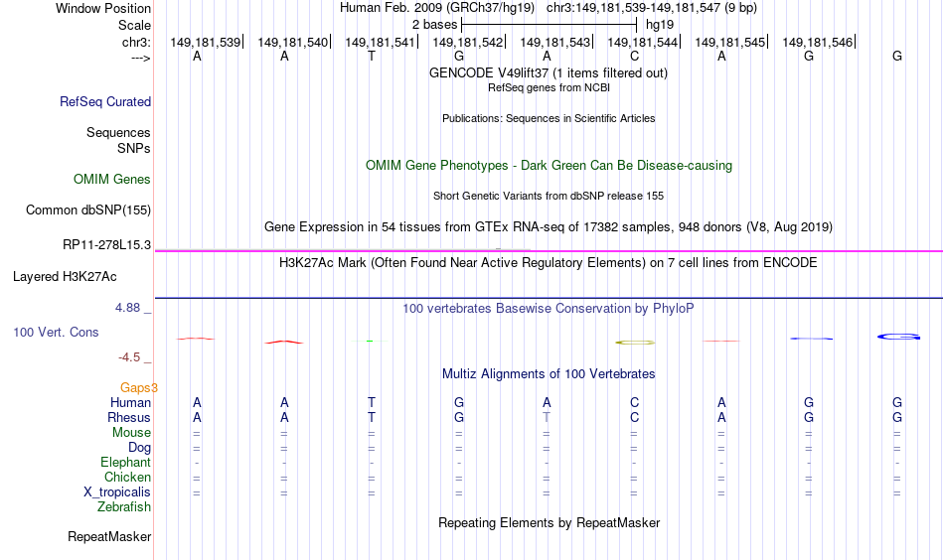The height and width of the screenshot is (560, 944).
Task: Open RefSeq genes from NCBI title
Action: pyautogui.click(x=549, y=87)
